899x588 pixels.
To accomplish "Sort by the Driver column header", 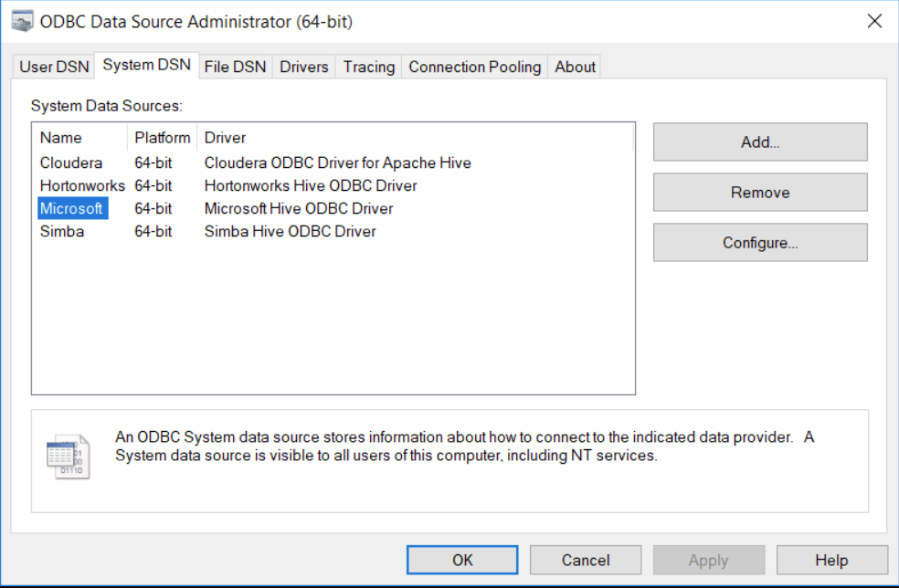I will (415, 138).
